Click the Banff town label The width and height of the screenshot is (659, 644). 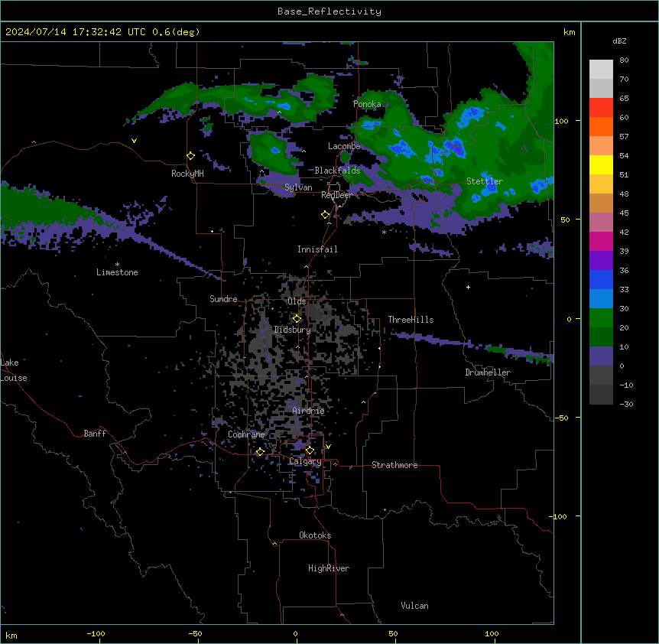(95, 434)
